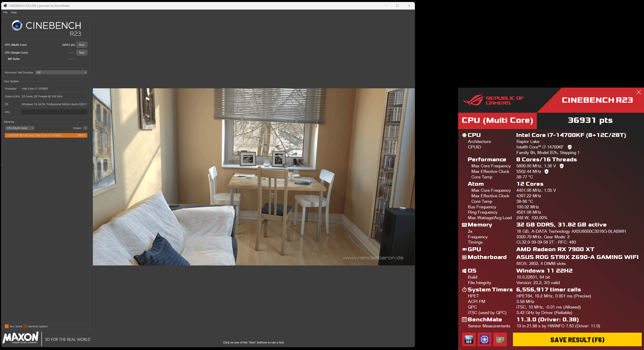Maximize the Cinebench window
The image size is (644, 350).
(397, 6)
